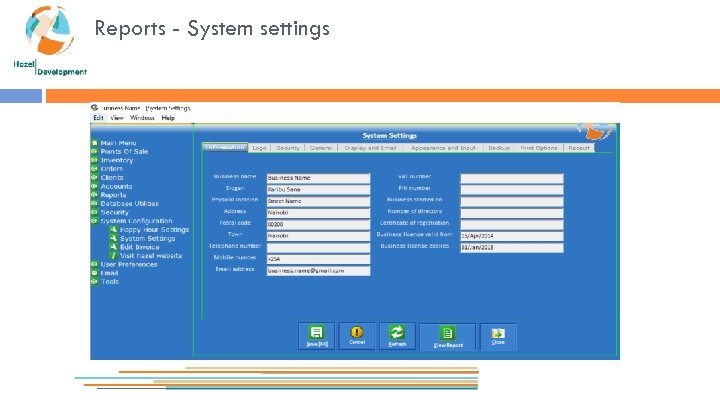Collapse the System Configuration tree node
720x405 pixels.
pyautogui.click(x=95, y=221)
